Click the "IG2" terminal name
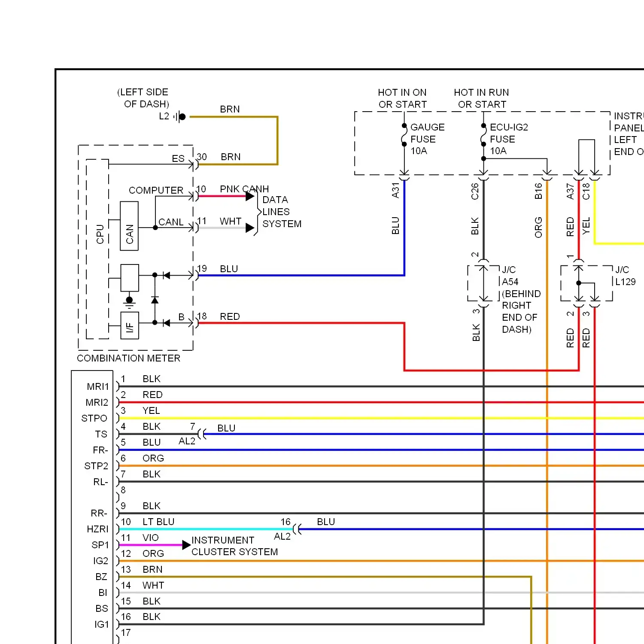 [101, 561]
